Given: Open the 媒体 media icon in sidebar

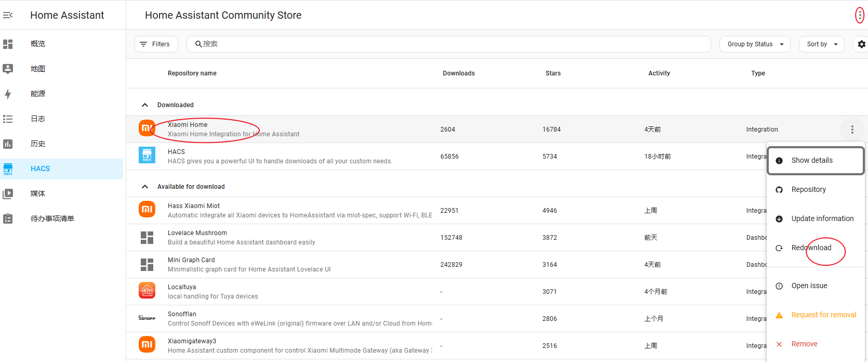Looking at the screenshot, I should click(8, 194).
